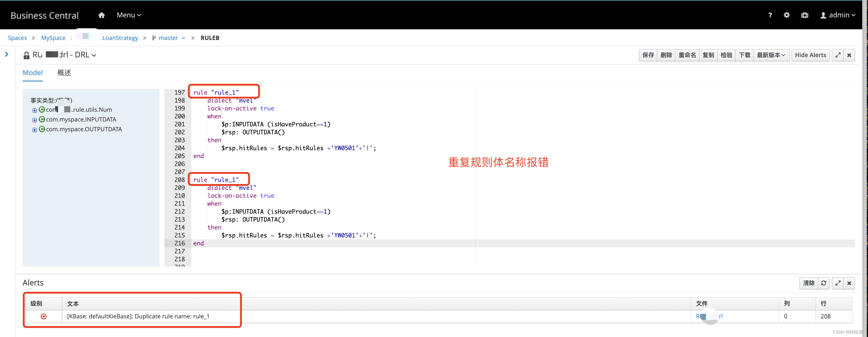
Task: Expand the com.myspace.INPUTDATA fact type node
Action: pos(34,120)
